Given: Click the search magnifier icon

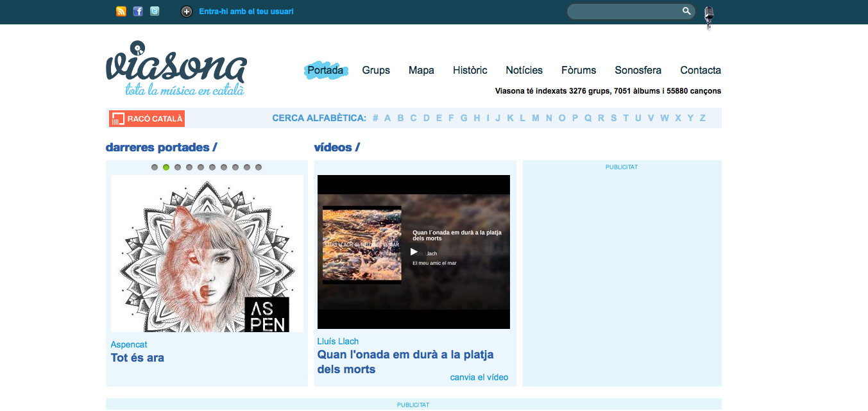Looking at the screenshot, I should (686, 11).
